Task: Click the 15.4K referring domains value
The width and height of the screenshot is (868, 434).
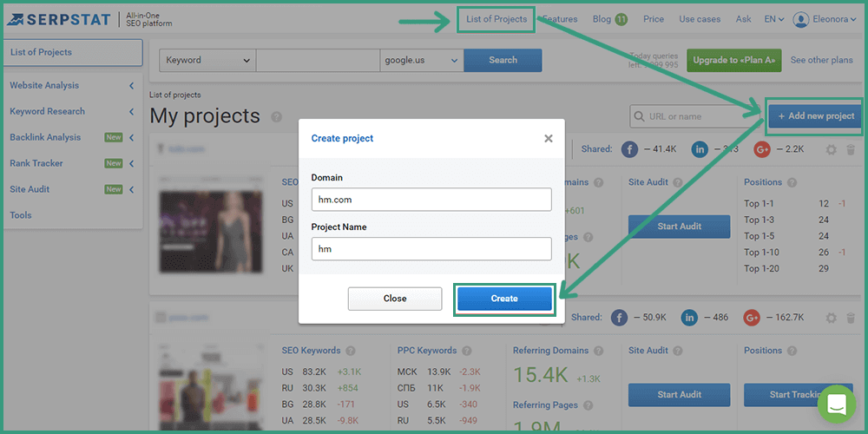Action: (x=540, y=375)
